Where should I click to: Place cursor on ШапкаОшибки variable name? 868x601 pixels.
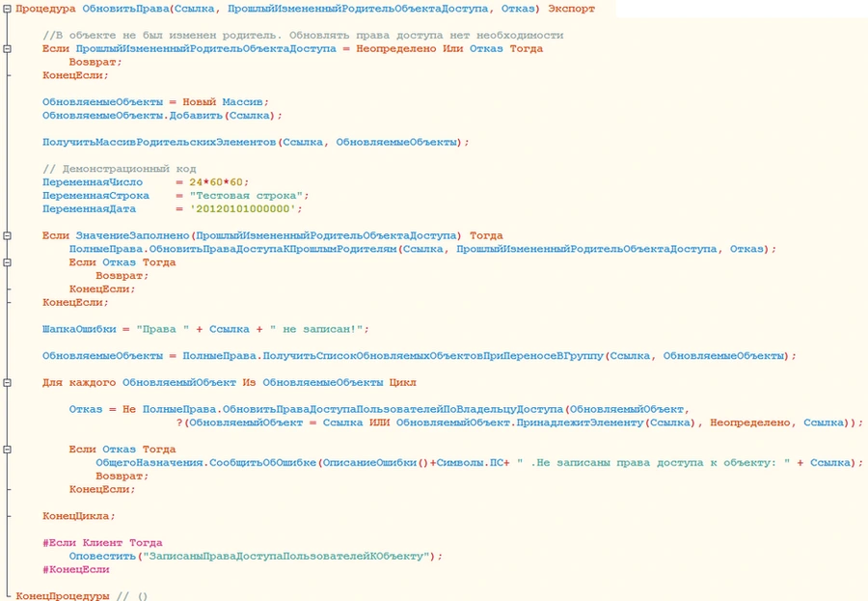(79, 329)
